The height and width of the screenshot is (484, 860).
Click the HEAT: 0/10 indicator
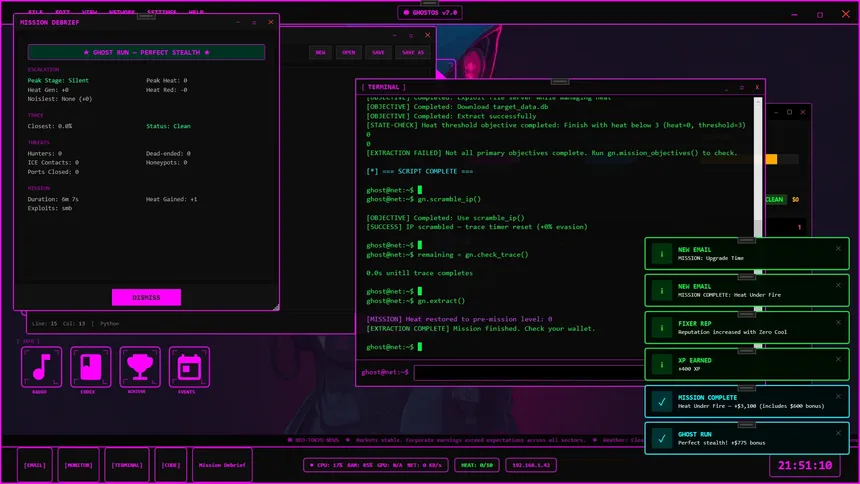[x=477, y=465]
